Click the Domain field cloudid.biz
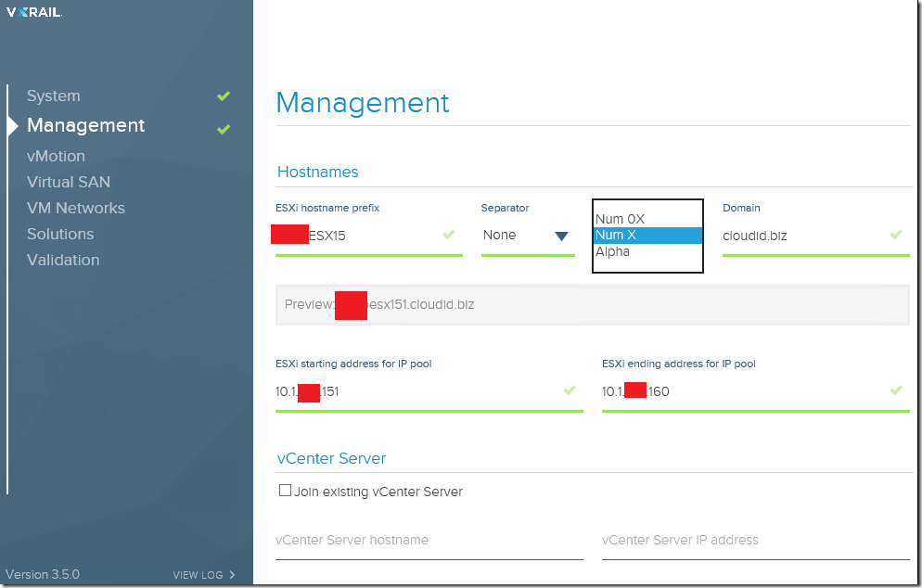Image resolution: width=922 pixels, height=588 pixels. [x=815, y=236]
